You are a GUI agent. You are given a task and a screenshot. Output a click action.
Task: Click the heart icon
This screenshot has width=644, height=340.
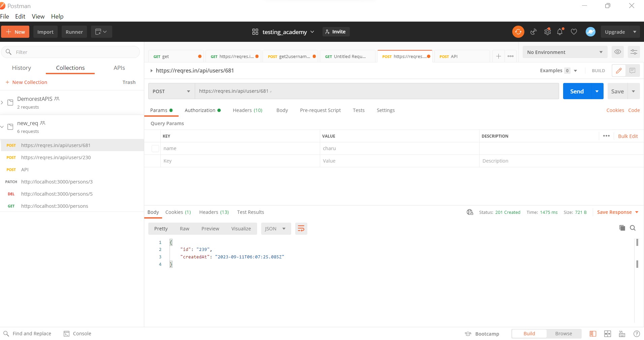tap(574, 32)
